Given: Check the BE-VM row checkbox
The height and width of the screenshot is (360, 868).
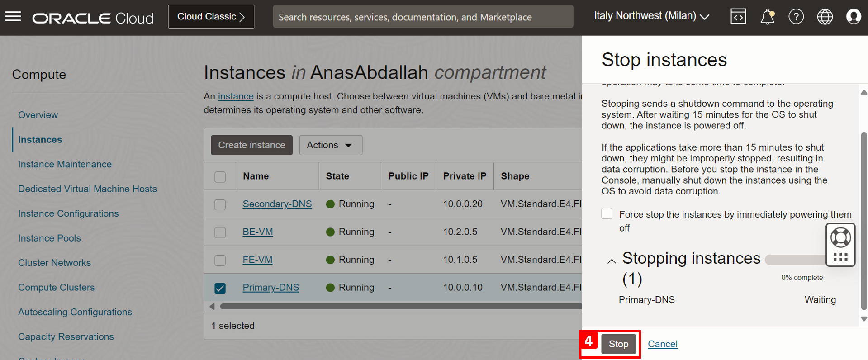Looking at the screenshot, I should 220,232.
